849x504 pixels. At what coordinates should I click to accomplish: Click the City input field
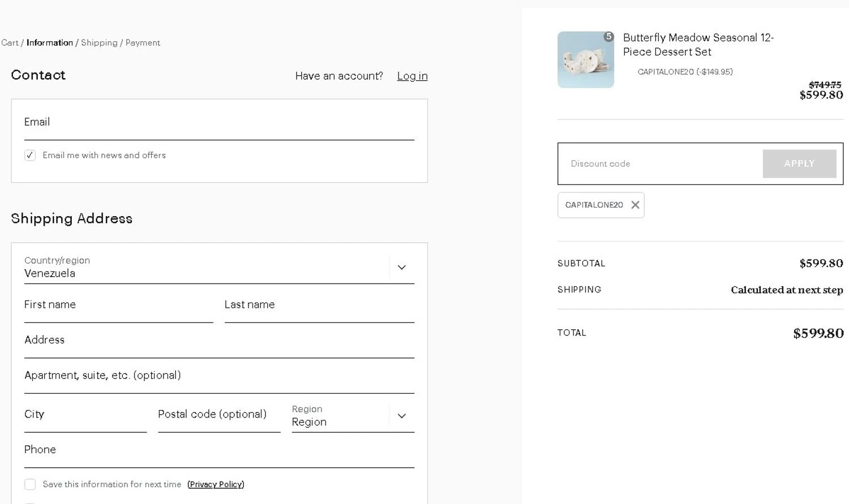pos(85,415)
